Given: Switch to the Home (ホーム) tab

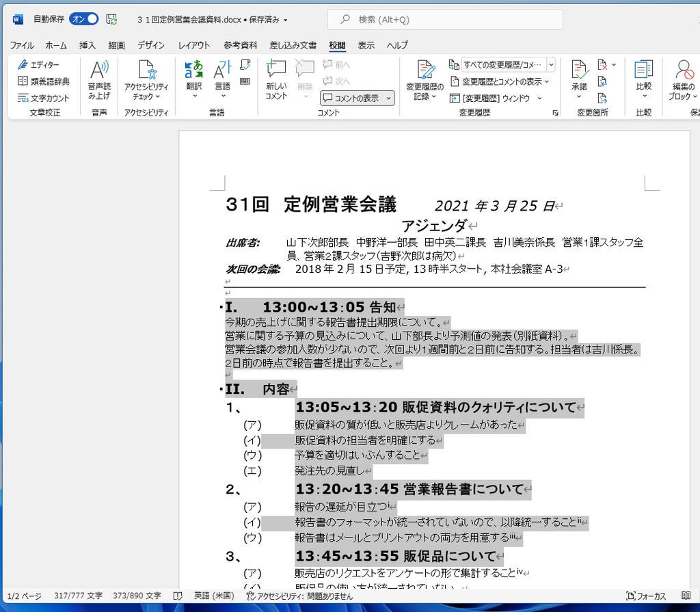Looking at the screenshot, I should pos(56,45).
